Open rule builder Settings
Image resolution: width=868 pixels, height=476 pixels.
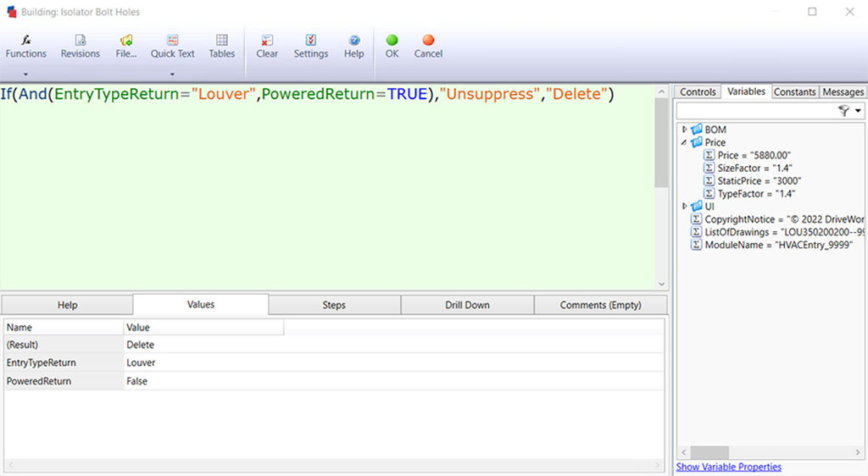[x=310, y=47]
